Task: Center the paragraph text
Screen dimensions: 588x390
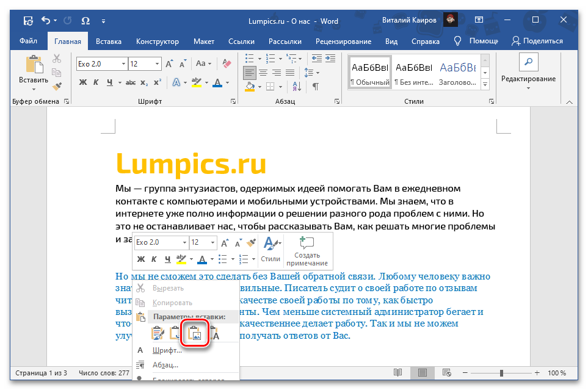Action: (x=263, y=73)
